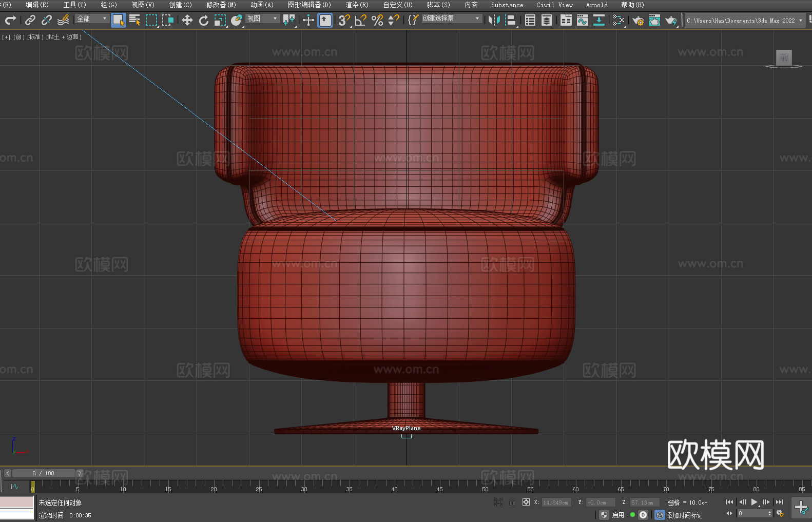Click the pink color swatch at bottom-left
The height and width of the screenshot is (522, 812).
pyautogui.click(x=17, y=501)
